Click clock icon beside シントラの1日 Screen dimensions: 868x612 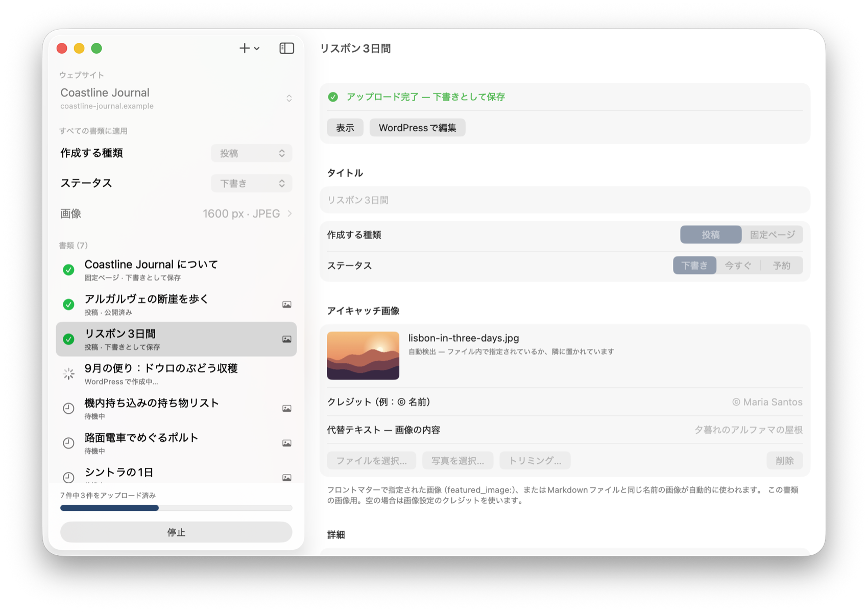pos(68,477)
